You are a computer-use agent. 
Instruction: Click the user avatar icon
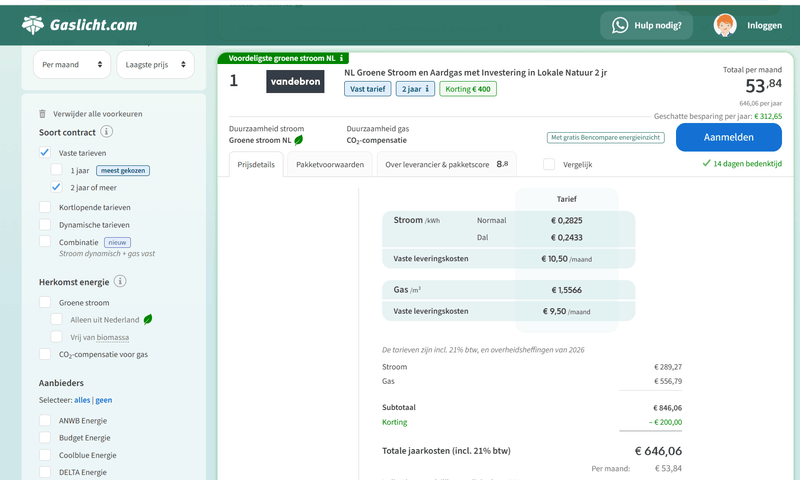(725, 25)
